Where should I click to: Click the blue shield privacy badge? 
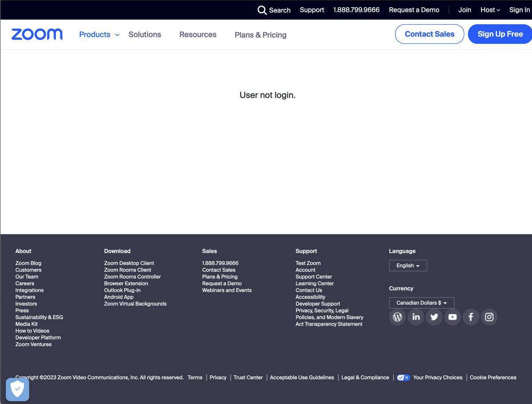pyautogui.click(x=17, y=389)
